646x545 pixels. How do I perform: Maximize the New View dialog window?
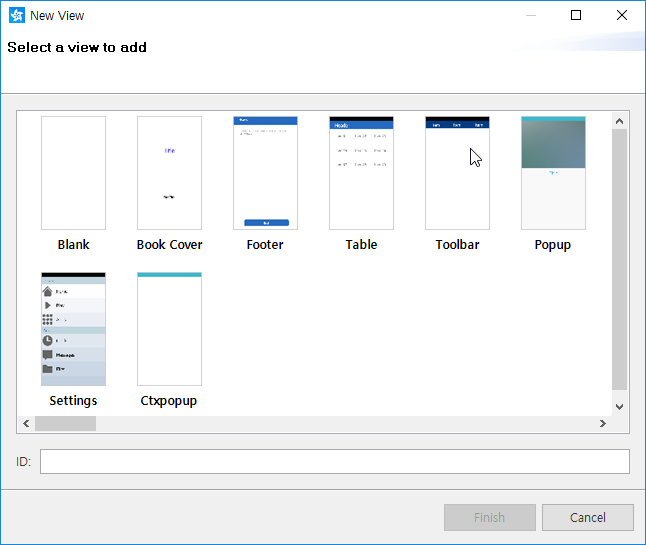[x=576, y=15]
